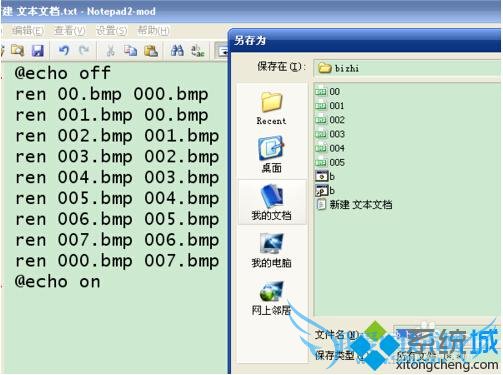Select image file 005 in file list
Screen dimensions: 503x375
point(330,163)
